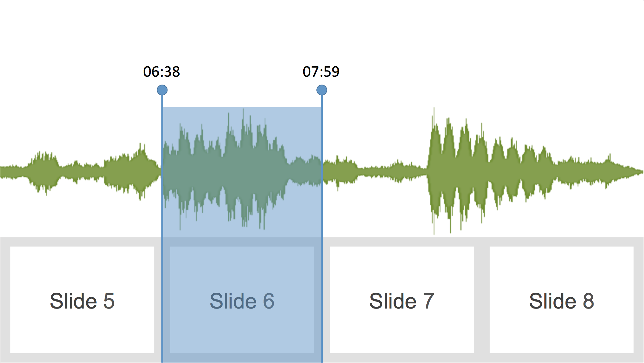Click the gray gap between Slide 7 and Slide 8

(x=482, y=300)
